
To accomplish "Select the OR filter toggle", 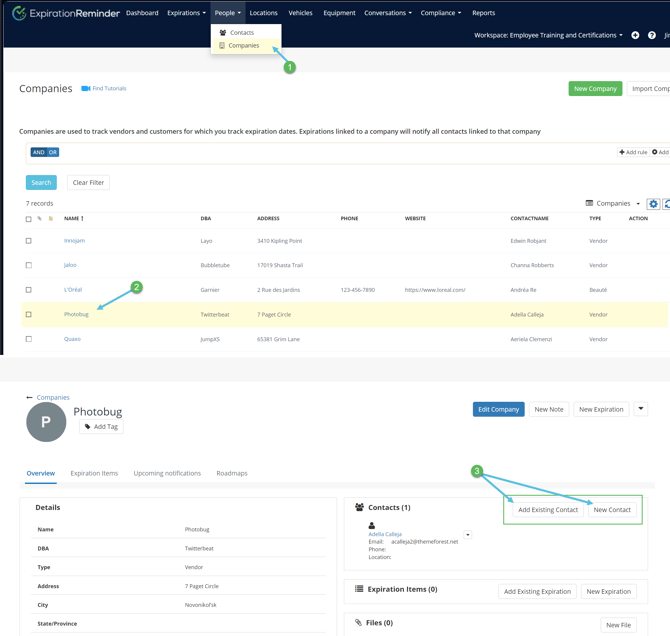I will [x=53, y=152].
